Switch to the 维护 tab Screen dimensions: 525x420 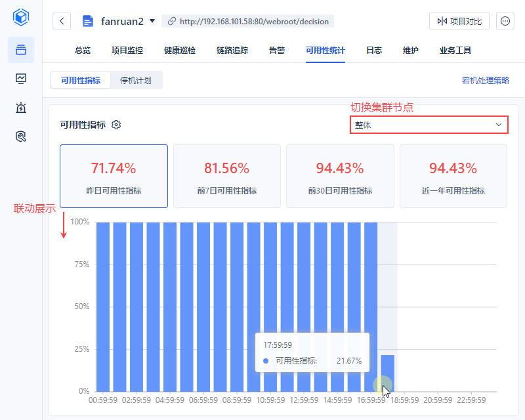click(x=411, y=51)
